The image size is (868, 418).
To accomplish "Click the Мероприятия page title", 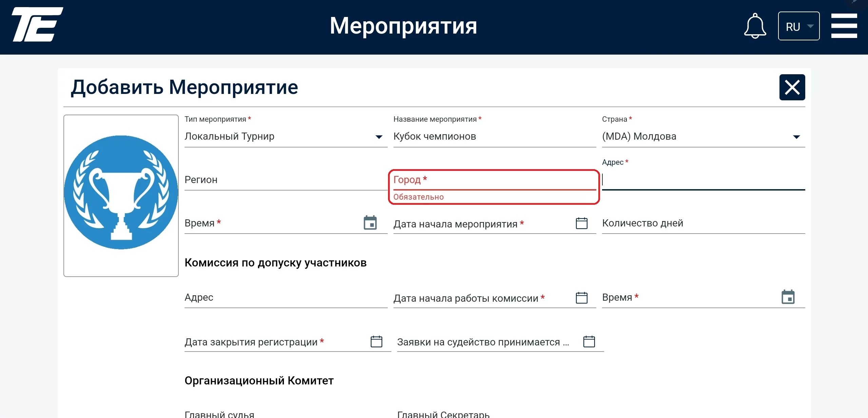I will [403, 26].
